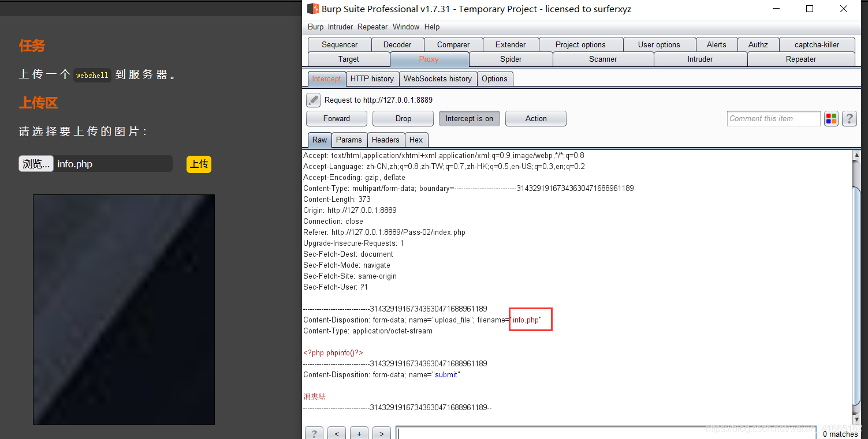The height and width of the screenshot is (439, 868).
Task: Switch to the Decoder tab
Action: (397, 44)
